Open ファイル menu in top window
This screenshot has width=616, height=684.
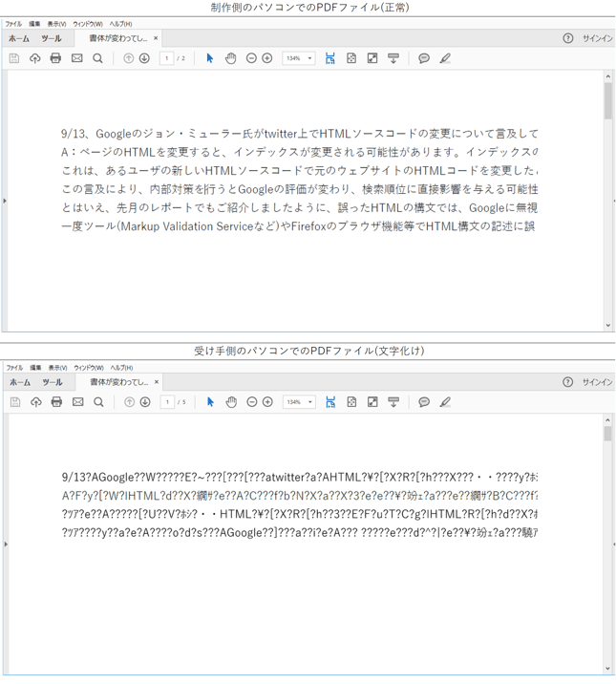click(13, 24)
